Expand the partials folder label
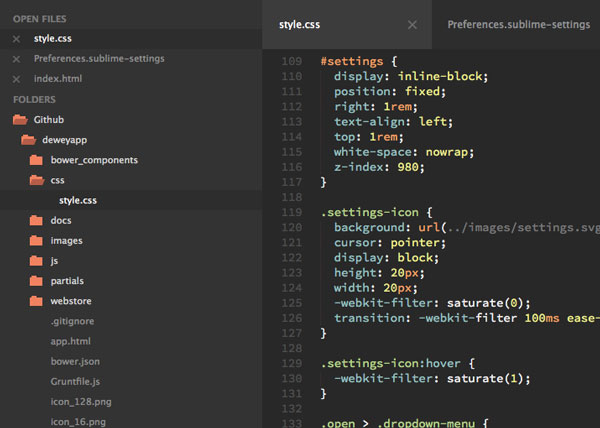The width and height of the screenshot is (600, 428). pyautogui.click(x=67, y=281)
